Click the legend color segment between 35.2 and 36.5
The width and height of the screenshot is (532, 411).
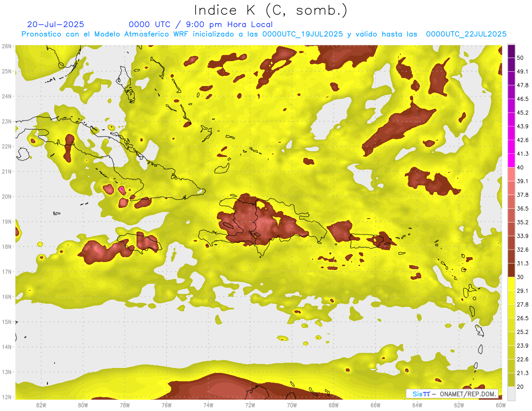[x=511, y=215]
